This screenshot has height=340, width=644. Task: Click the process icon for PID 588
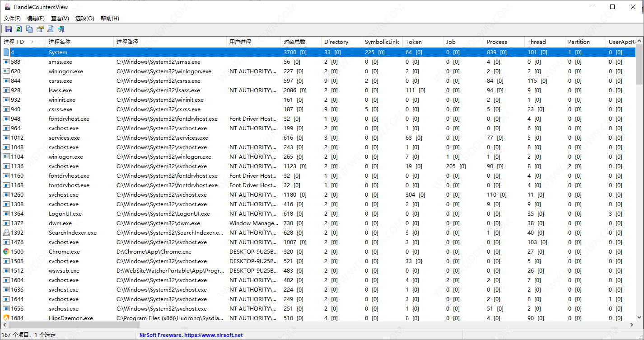(6, 62)
